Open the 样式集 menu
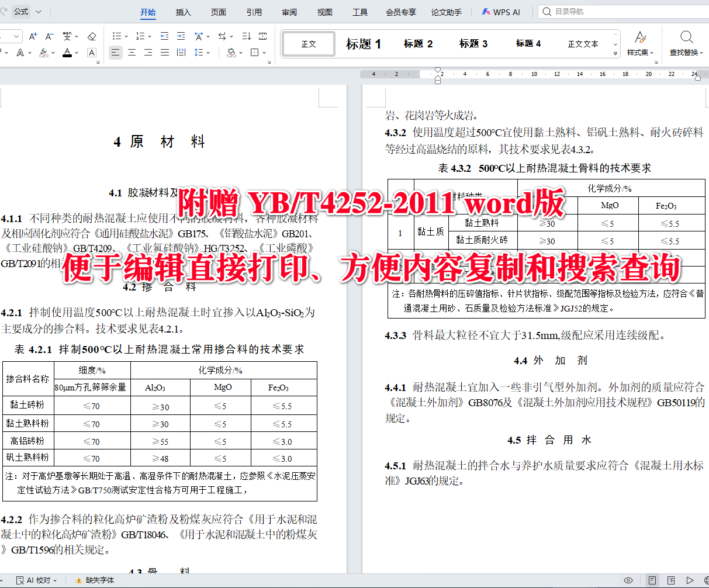 641,44
